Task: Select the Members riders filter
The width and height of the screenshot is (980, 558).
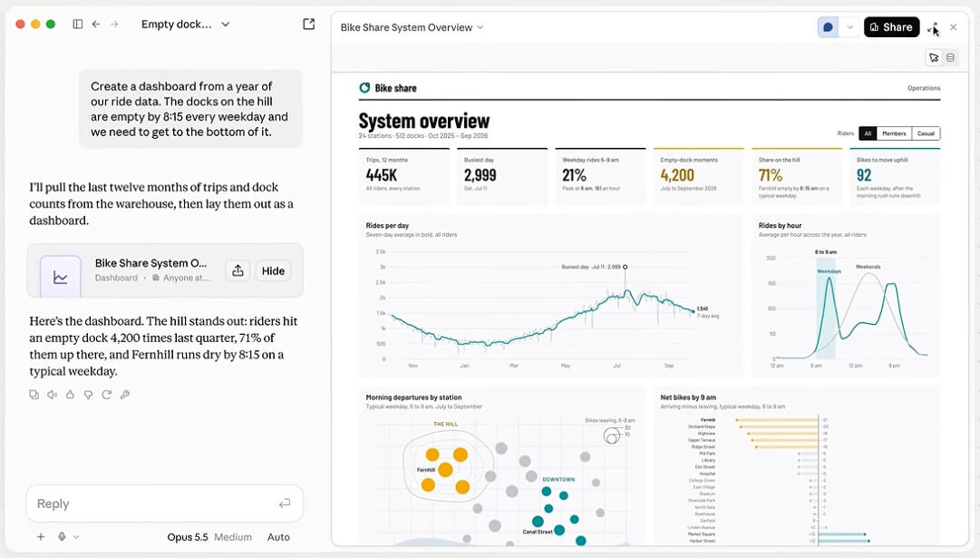Action: (894, 133)
